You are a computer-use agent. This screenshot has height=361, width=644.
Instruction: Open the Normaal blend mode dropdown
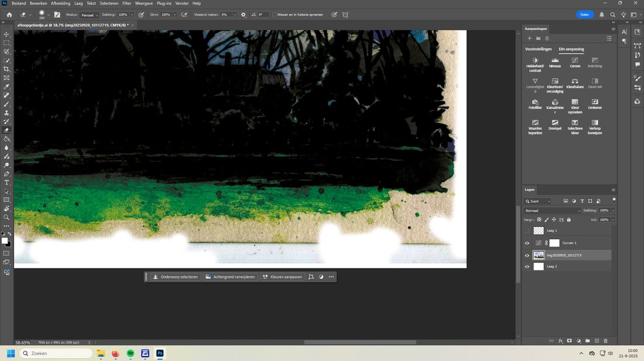point(553,211)
